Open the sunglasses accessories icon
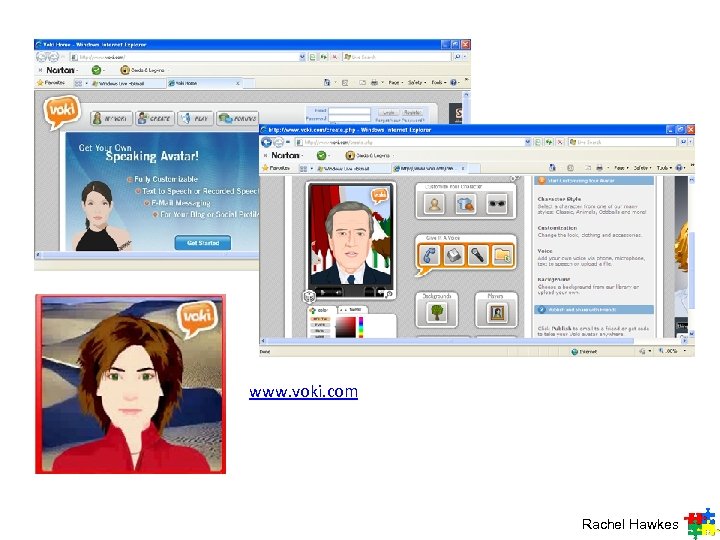Viewport: 720px width, 540px height. point(497,204)
